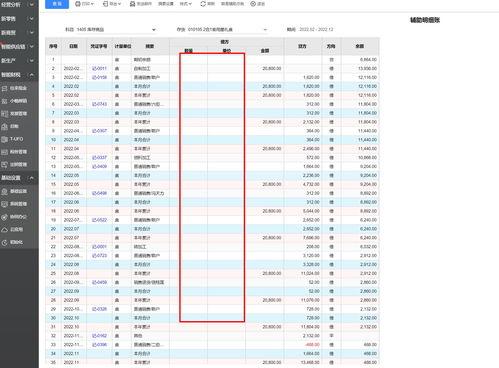Click the 序号 column header
This screenshot has height=368, width=499.
53,46
